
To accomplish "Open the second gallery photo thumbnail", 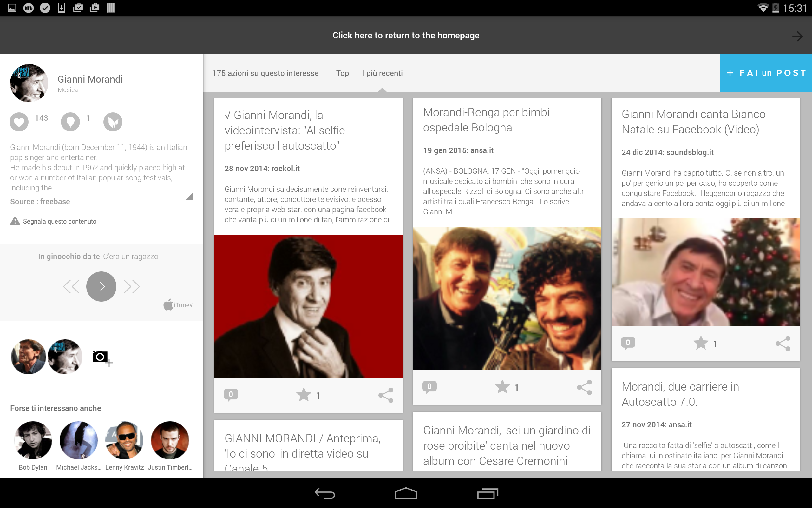I will pos(65,357).
